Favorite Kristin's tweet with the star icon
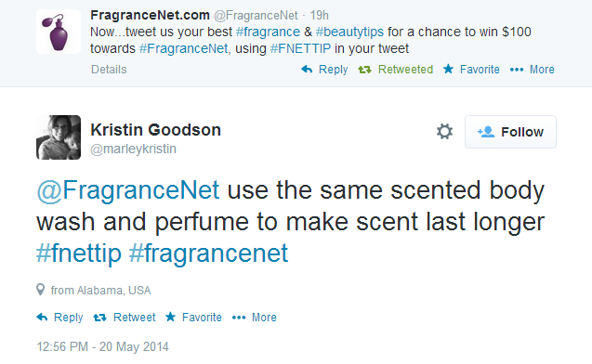This screenshot has width=592, height=364. click(171, 317)
